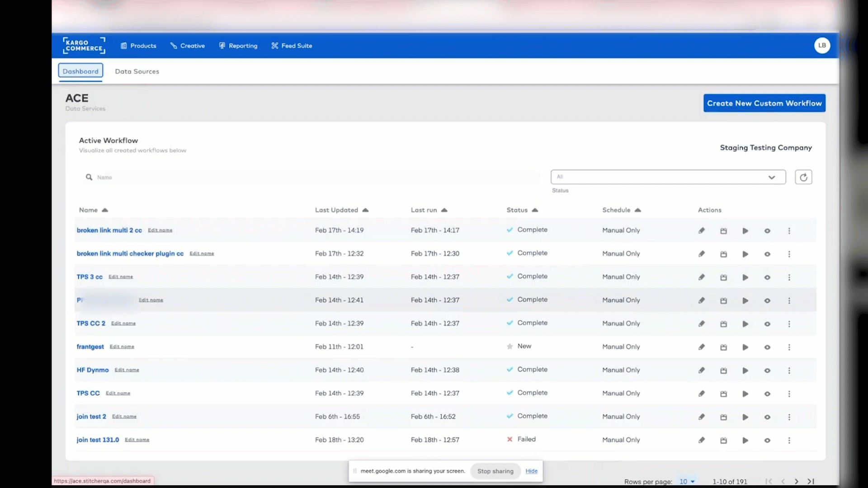
Task: View details of broken link multi checker plugin cc
Action: click(767, 254)
